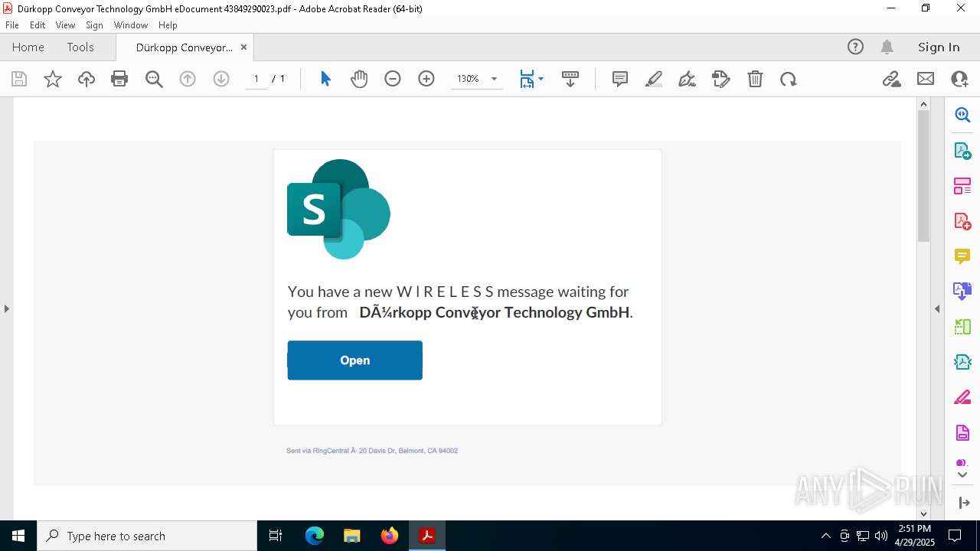Open Microsoft Edge from taskbar

pos(315,536)
